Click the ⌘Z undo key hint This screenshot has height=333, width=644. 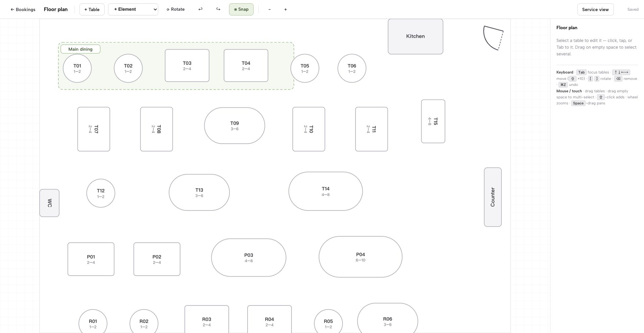563,85
